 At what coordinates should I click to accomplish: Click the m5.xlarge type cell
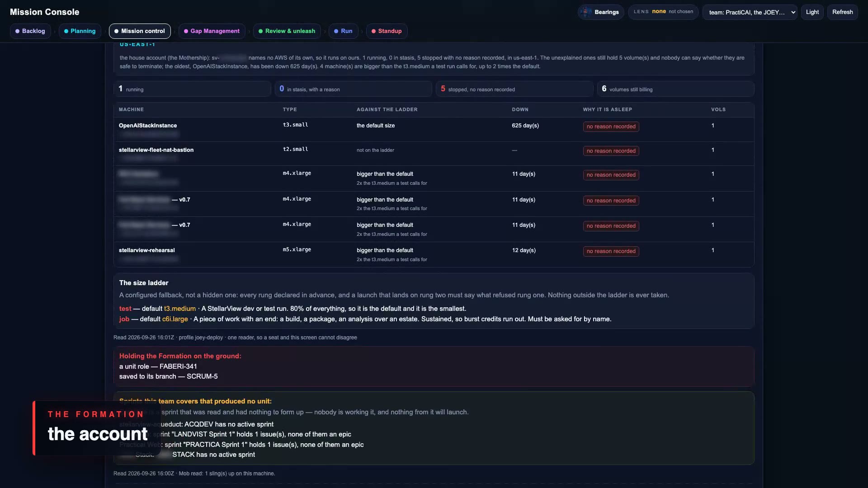coord(297,249)
